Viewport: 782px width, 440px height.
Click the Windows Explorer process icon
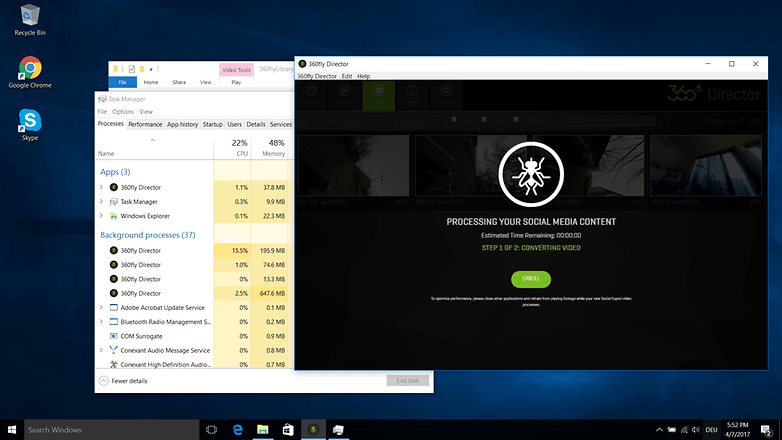point(114,216)
